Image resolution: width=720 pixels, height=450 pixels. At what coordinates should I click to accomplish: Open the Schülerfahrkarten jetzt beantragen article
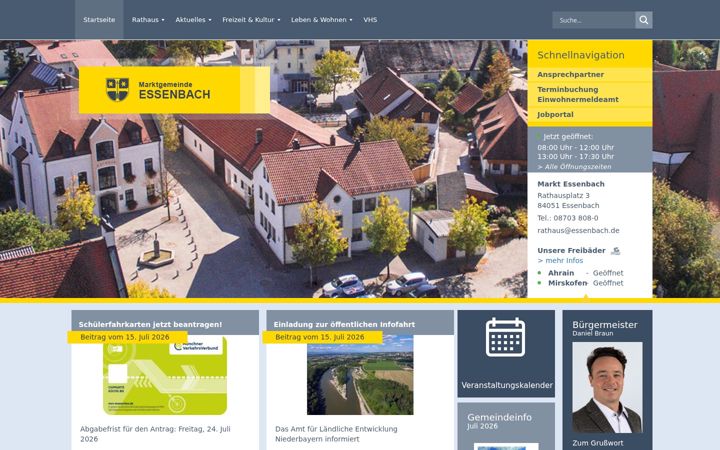(150, 324)
